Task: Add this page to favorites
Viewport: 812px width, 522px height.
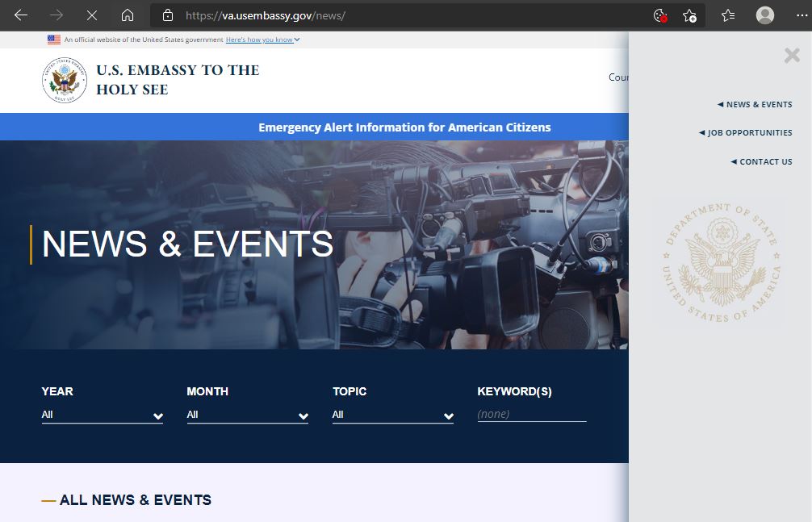Action: point(689,15)
